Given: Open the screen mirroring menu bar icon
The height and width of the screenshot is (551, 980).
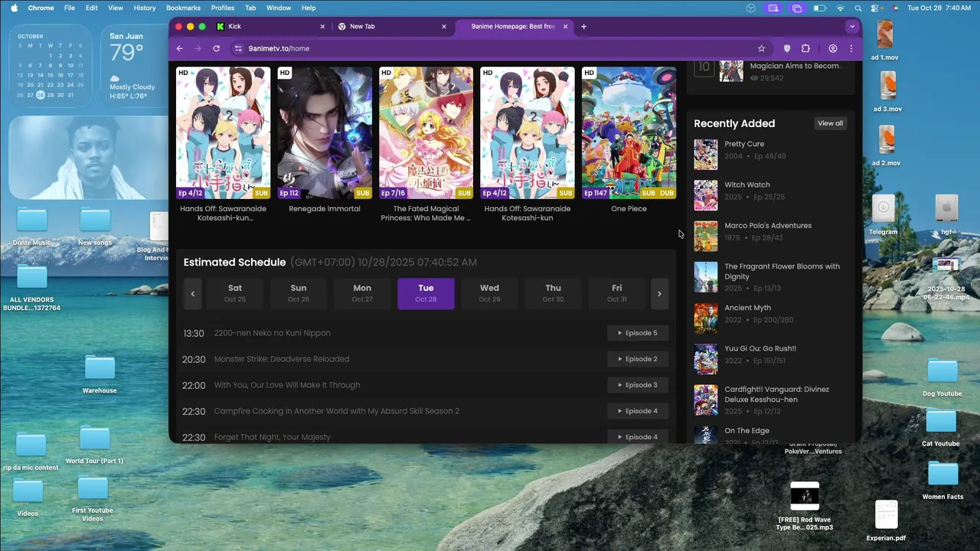Looking at the screenshot, I should (797, 8).
